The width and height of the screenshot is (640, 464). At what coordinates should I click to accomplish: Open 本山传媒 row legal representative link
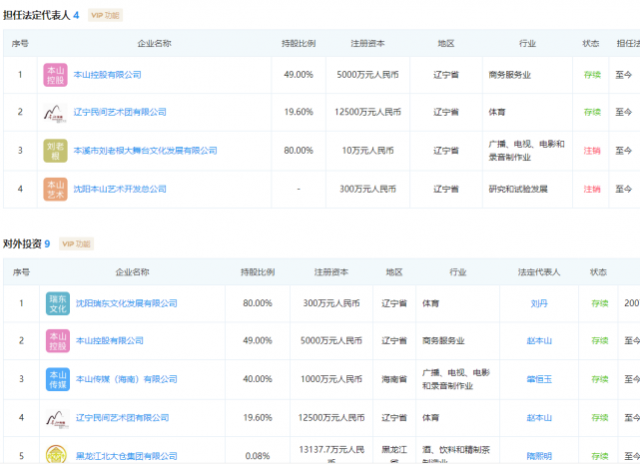[539, 379]
